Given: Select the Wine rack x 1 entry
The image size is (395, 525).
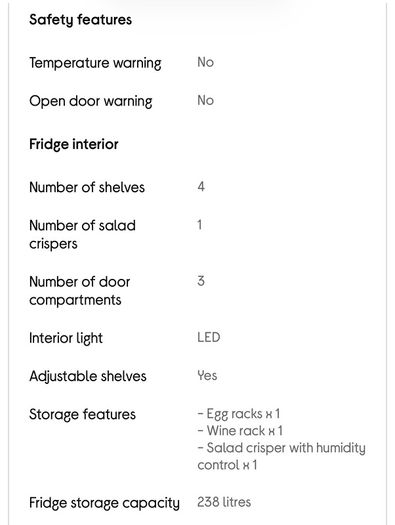Looking at the screenshot, I should (240, 431).
